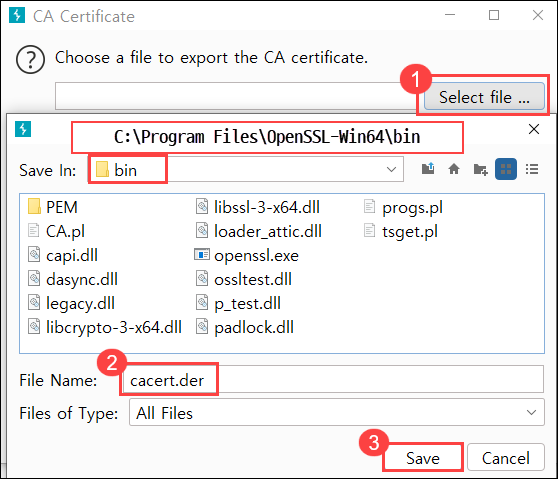558x479 pixels.
Task: Click the save dialog's title bar app icon
Action: [23, 128]
